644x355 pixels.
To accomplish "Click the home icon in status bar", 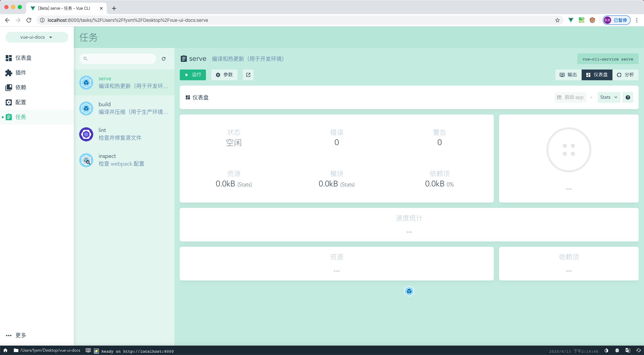I will pyautogui.click(x=5, y=350).
